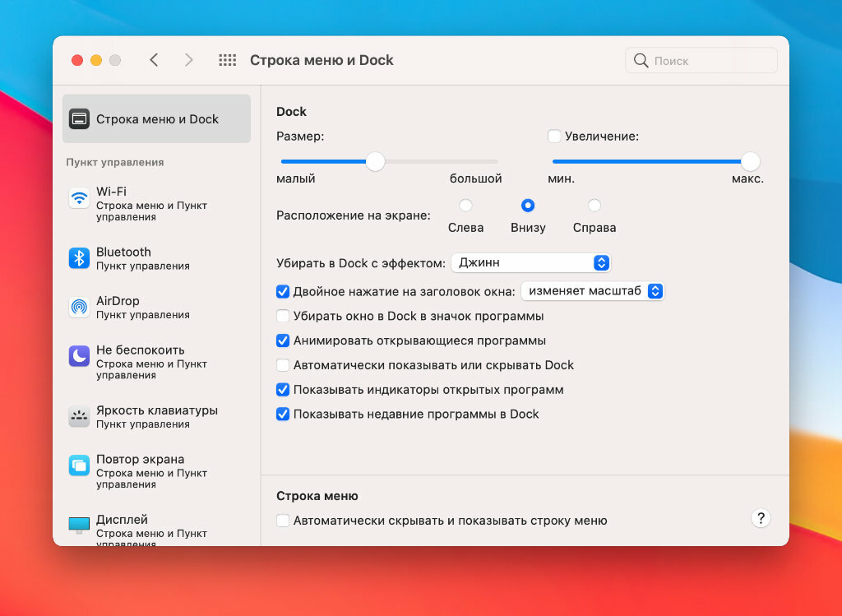The width and height of the screenshot is (842, 616).
Task: Select the Не беспокоить moon icon
Action: point(79,356)
